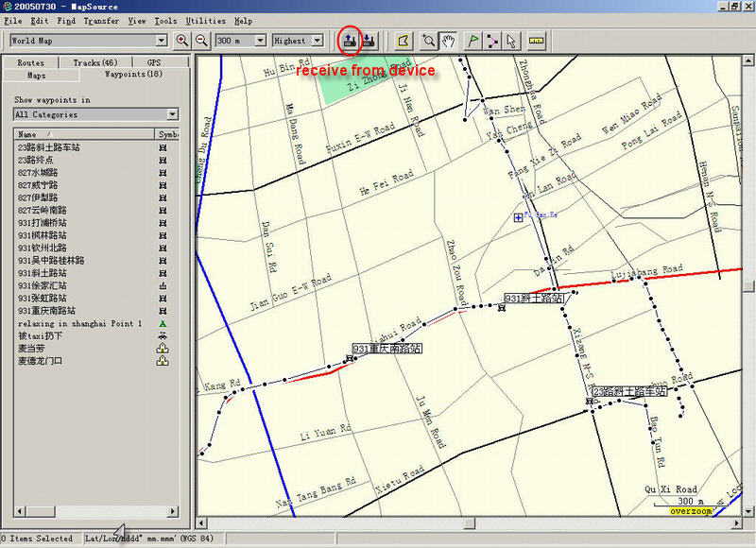Image resolution: width=756 pixels, height=548 pixels.
Task: Open the Find menu
Action: click(x=66, y=21)
